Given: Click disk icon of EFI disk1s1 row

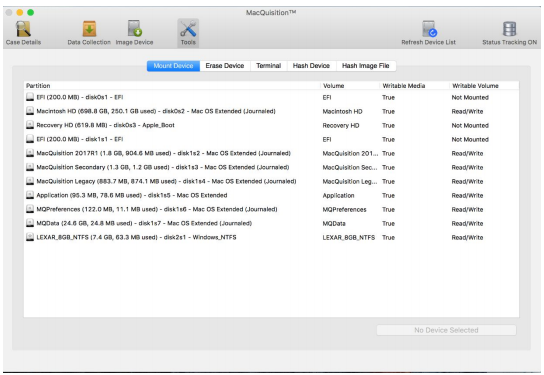Looking at the screenshot, I should 30,139.
